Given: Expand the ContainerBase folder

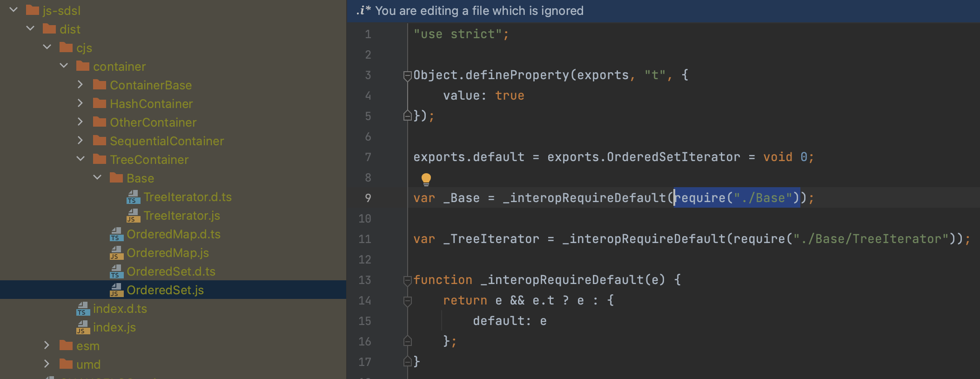Looking at the screenshot, I should (x=80, y=84).
